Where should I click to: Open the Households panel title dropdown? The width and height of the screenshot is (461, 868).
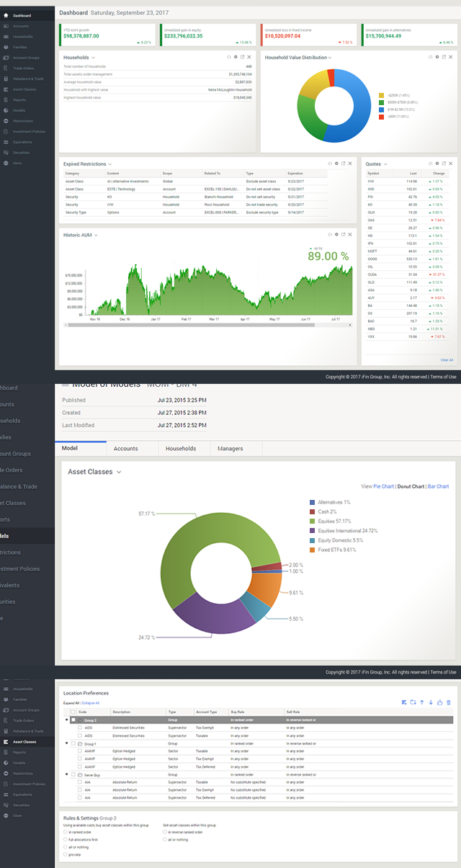pos(94,57)
